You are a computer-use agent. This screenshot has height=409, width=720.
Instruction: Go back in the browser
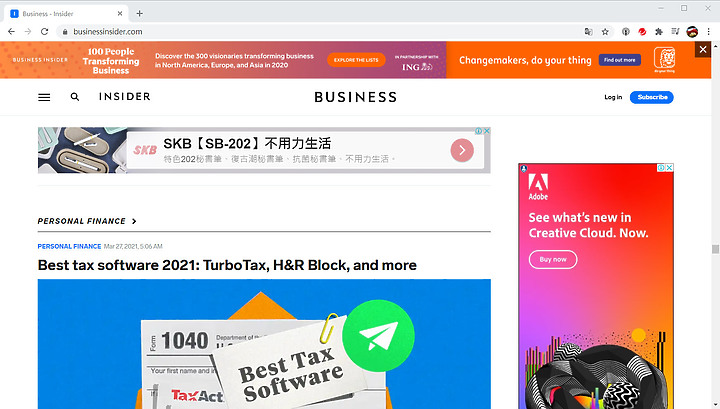click(x=11, y=32)
